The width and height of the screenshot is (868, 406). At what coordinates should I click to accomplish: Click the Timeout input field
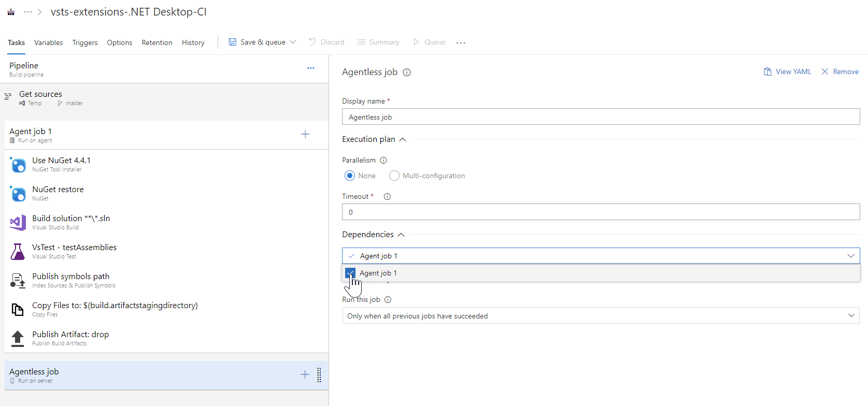[x=601, y=212]
